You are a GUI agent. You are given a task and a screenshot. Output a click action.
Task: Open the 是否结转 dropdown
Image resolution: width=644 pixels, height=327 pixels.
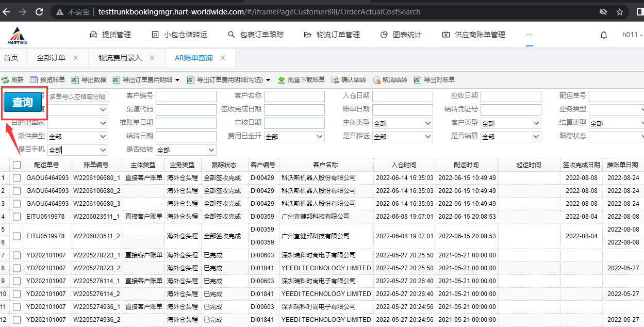click(x=186, y=150)
